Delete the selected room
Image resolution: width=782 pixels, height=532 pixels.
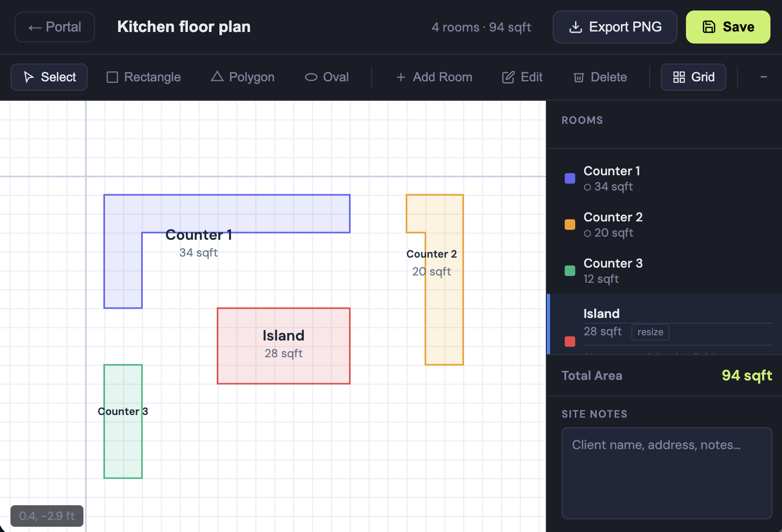[x=600, y=77]
